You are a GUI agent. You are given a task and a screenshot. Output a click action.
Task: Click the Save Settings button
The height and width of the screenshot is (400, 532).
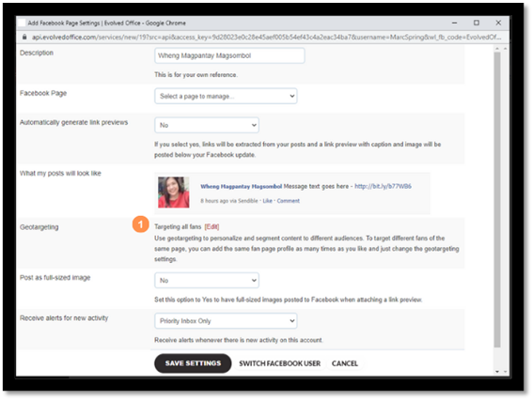[x=193, y=363]
